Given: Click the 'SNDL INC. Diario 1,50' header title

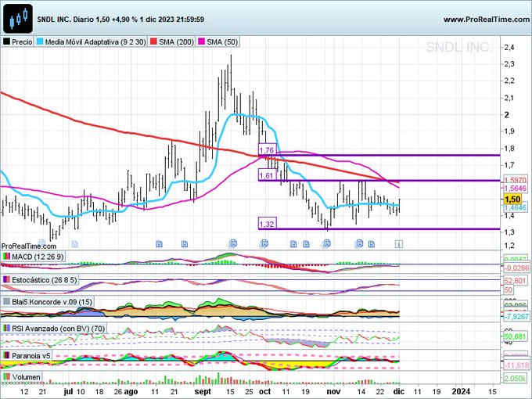Looking at the screenshot, I should click(73, 20).
